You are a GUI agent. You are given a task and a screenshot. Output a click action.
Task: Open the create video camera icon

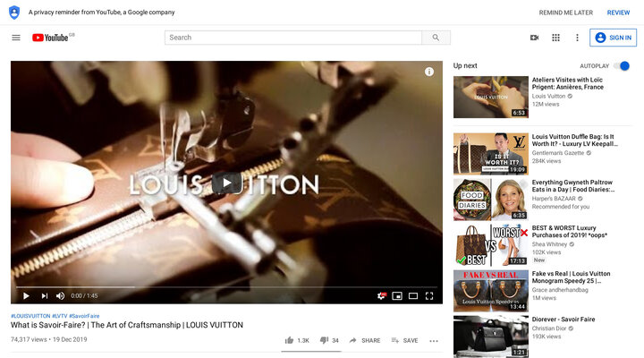click(x=534, y=38)
